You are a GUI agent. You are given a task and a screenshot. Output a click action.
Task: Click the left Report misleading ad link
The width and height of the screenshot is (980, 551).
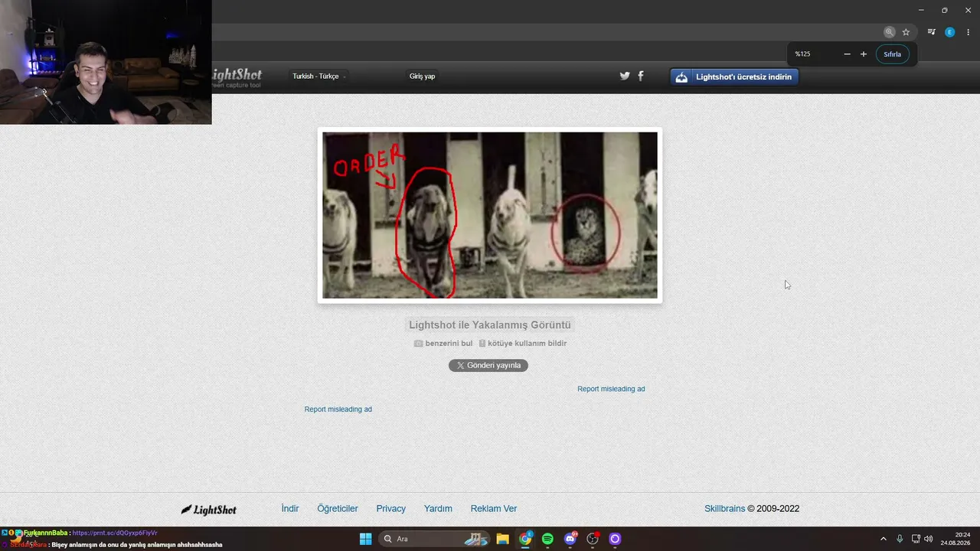(338, 409)
